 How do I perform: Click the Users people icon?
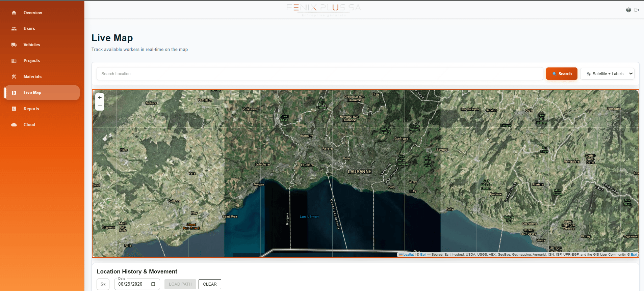14,29
